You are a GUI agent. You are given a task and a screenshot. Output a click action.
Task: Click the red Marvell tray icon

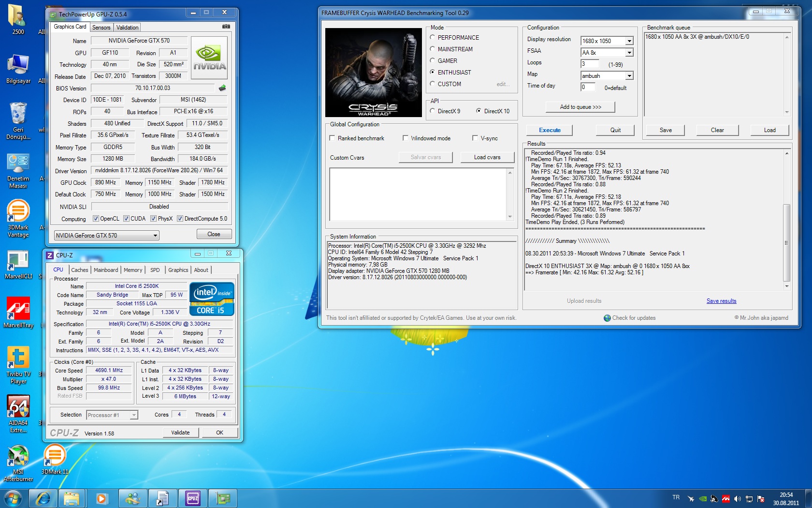[726, 499]
